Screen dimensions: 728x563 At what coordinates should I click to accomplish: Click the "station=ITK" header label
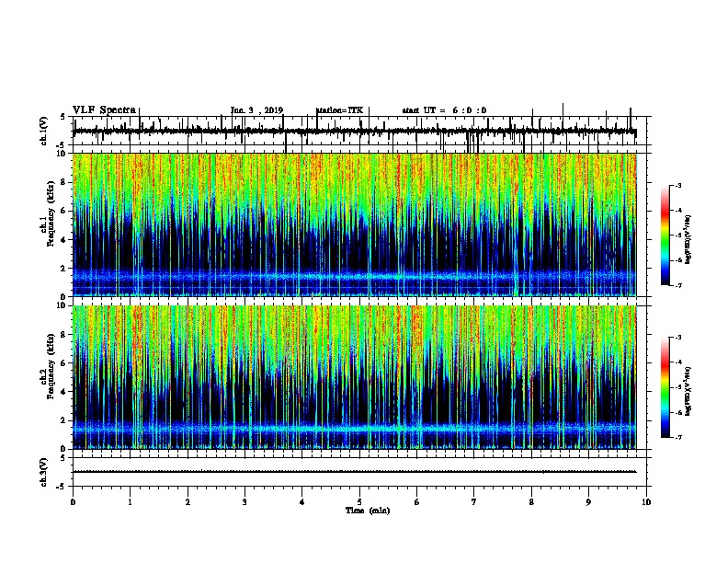[x=340, y=110]
